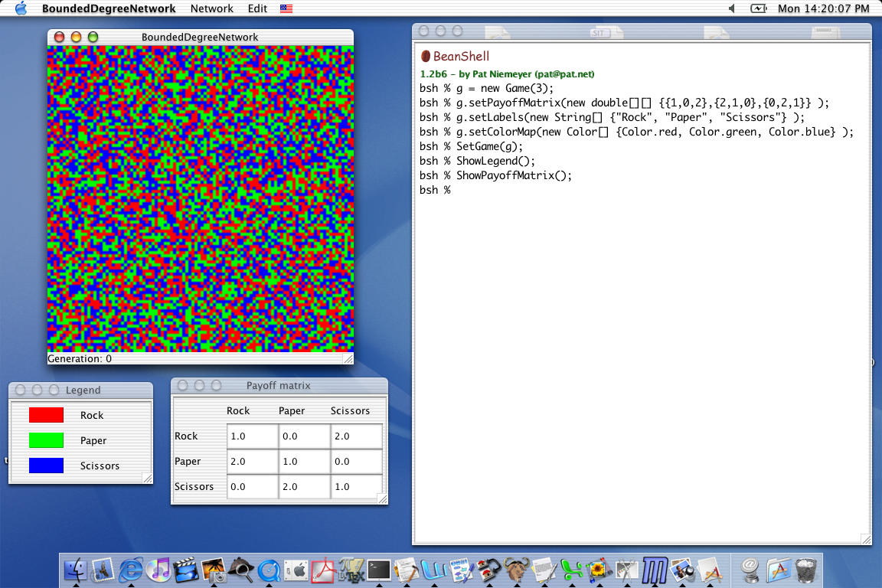Image resolution: width=882 pixels, height=588 pixels.
Task: Edit the Scissors versus Paper payoff cell
Action: tap(304, 487)
